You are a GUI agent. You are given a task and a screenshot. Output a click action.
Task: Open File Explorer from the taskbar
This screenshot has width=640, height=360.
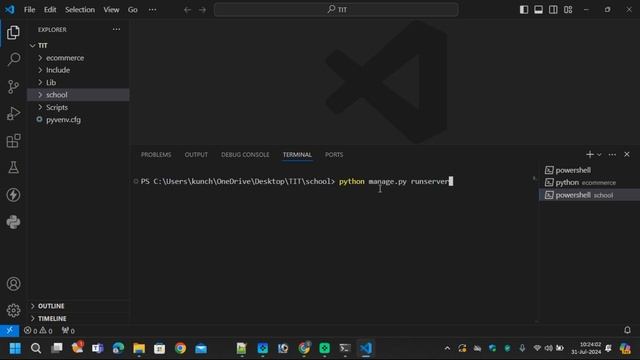click(139, 348)
